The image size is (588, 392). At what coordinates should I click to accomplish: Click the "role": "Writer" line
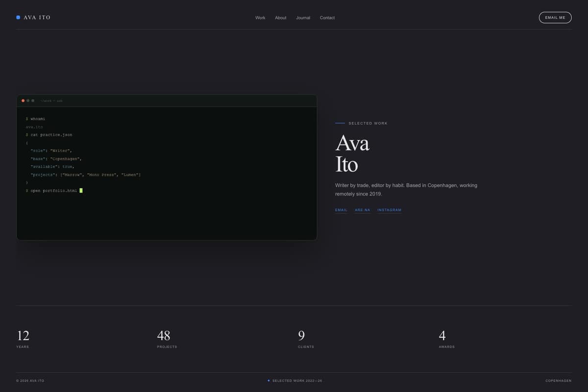tap(51, 151)
